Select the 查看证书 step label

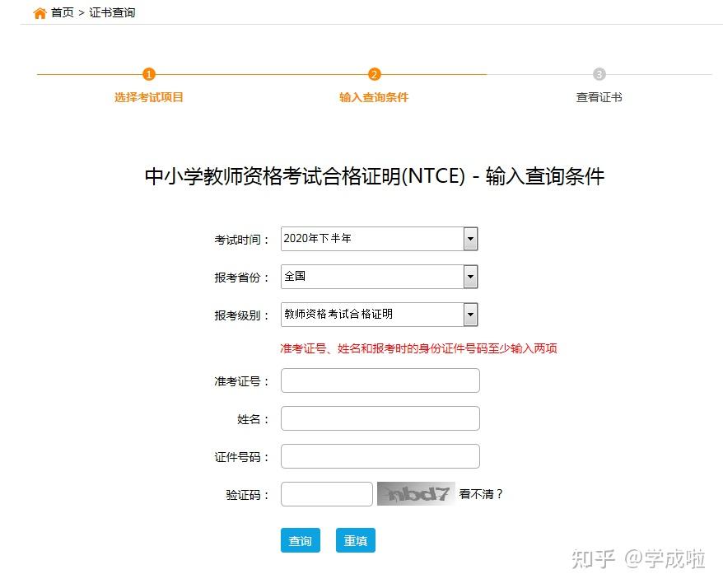(599, 96)
